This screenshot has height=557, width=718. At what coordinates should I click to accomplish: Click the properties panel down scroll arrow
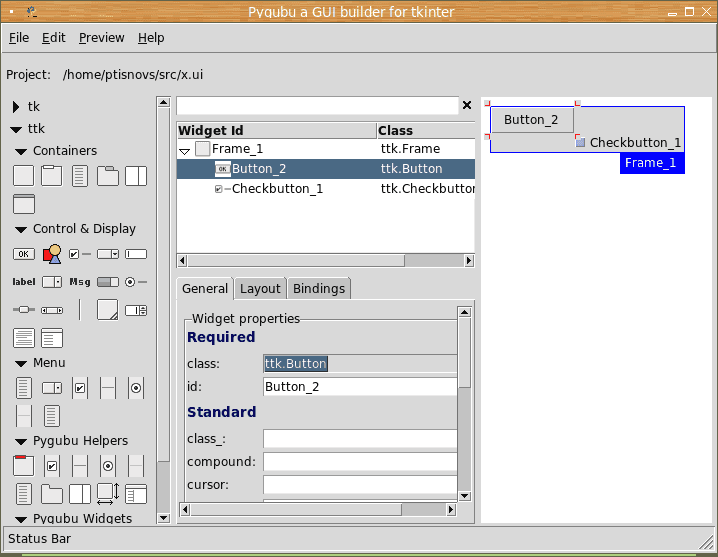464,496
